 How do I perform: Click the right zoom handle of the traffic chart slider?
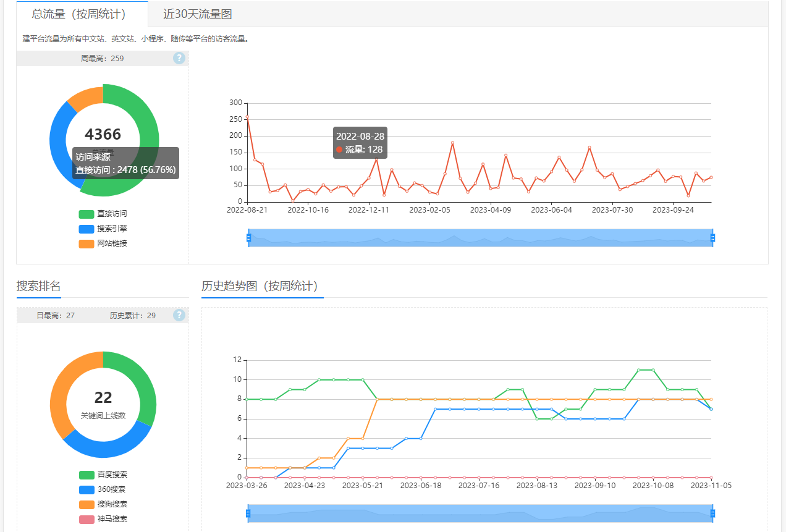[712, 238]
